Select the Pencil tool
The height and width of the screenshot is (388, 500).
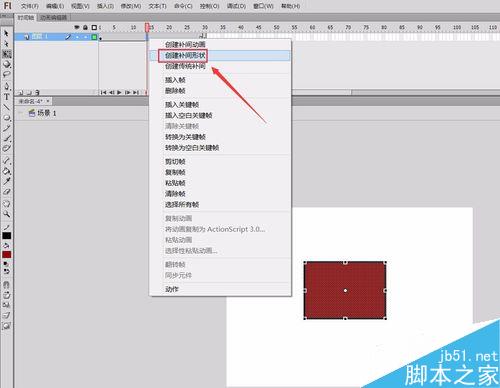point(6,128)
